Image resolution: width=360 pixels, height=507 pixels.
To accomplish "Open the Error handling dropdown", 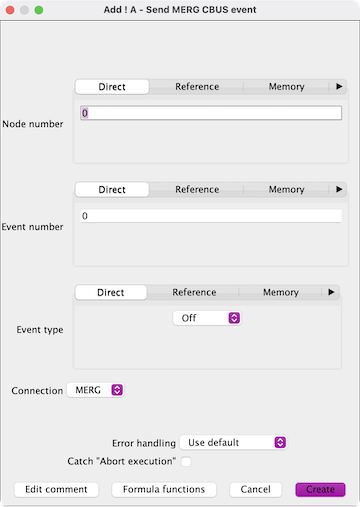I will pos(233,442).
